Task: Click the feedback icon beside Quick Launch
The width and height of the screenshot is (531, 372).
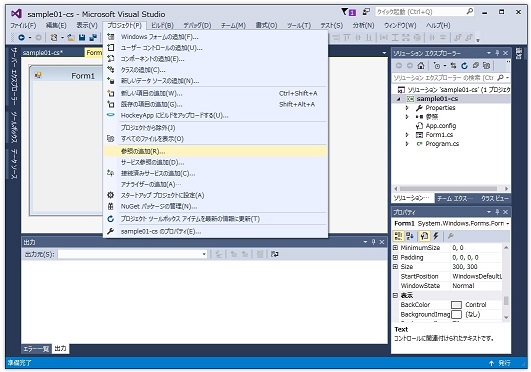Action: coord(366,12)
